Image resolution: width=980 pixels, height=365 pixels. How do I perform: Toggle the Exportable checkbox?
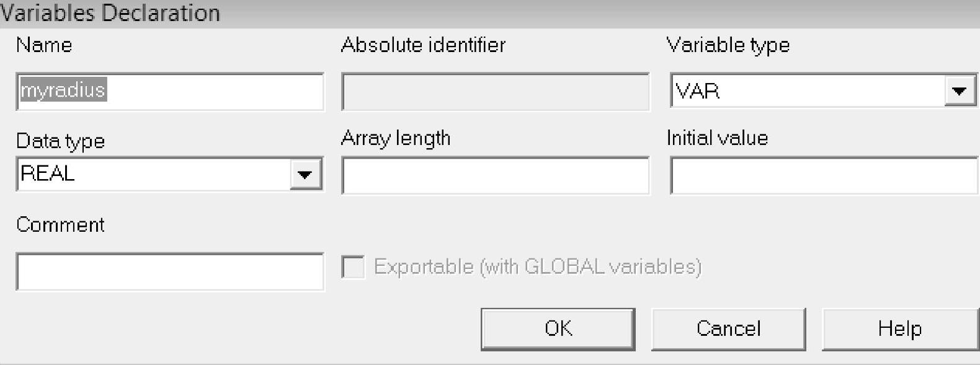[354, 267]
